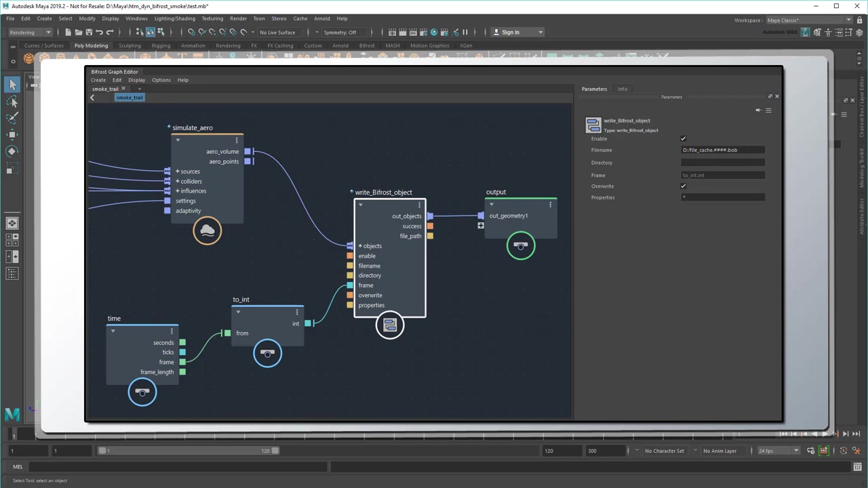Click the pin icon in the Parameters panel
The height and width of the screenshot is (488, 868).
(x=758, y=110)
